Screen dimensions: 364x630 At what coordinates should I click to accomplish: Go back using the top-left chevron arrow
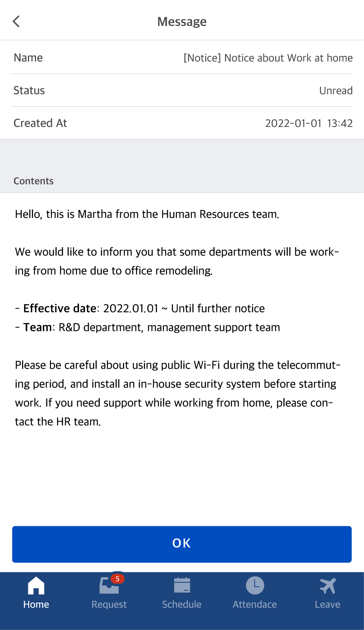pyautogui.click(x=16, y=21)
